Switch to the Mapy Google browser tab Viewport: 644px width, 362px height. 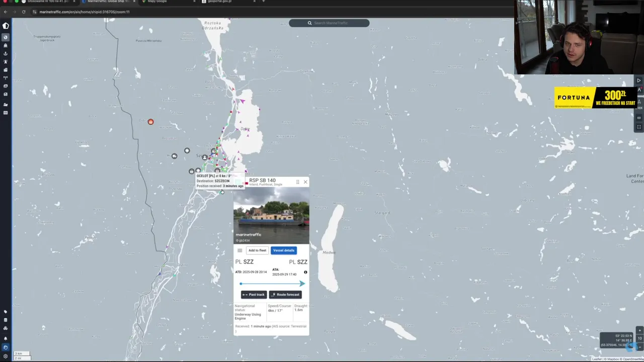click(x=169, y=2)
